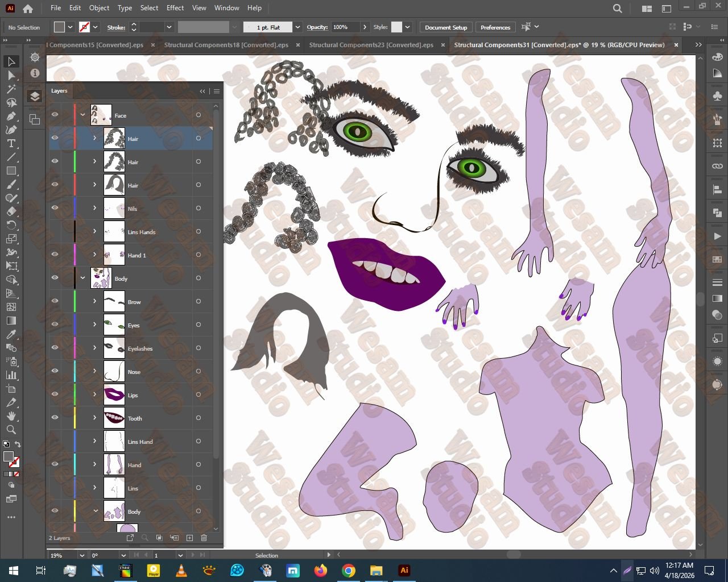728x582 pixels.
Task: Expand the Lins Hands sublayer
Action: coord(95,231)
